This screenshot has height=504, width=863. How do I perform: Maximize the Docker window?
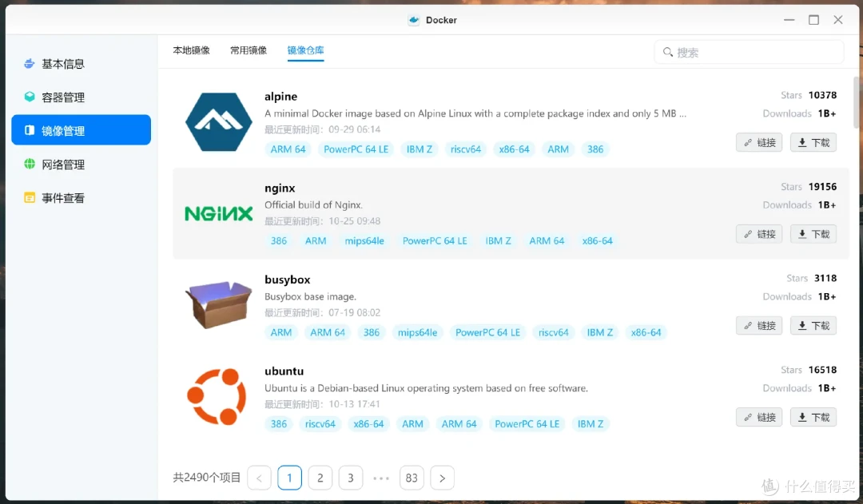[x=813, y=20]
